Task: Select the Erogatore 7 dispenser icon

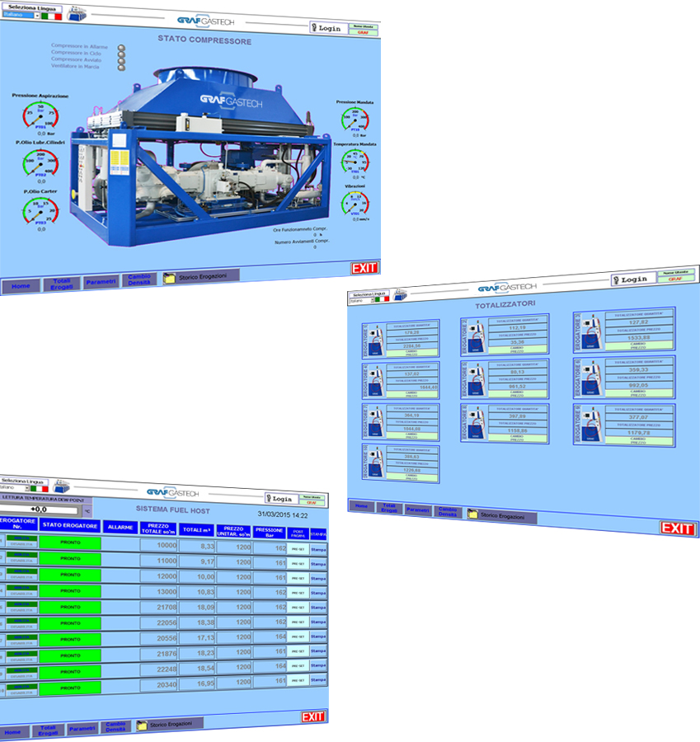Action: click(376, 422)
